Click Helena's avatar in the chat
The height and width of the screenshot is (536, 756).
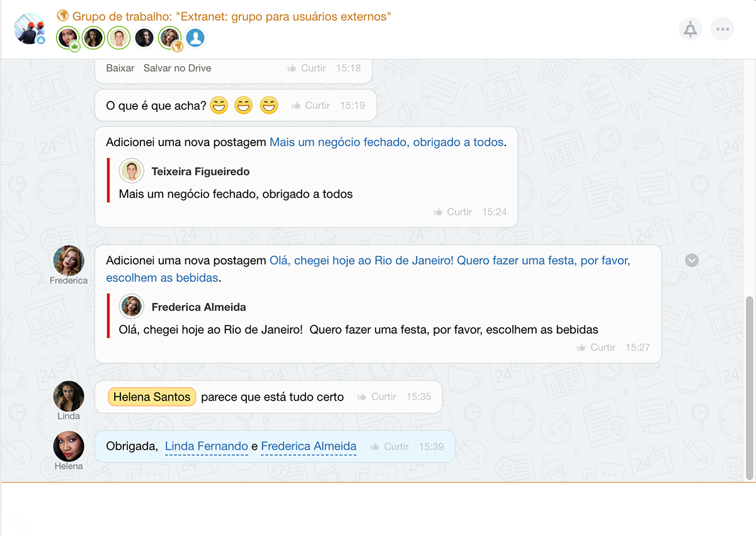click(x=69, y=446)
